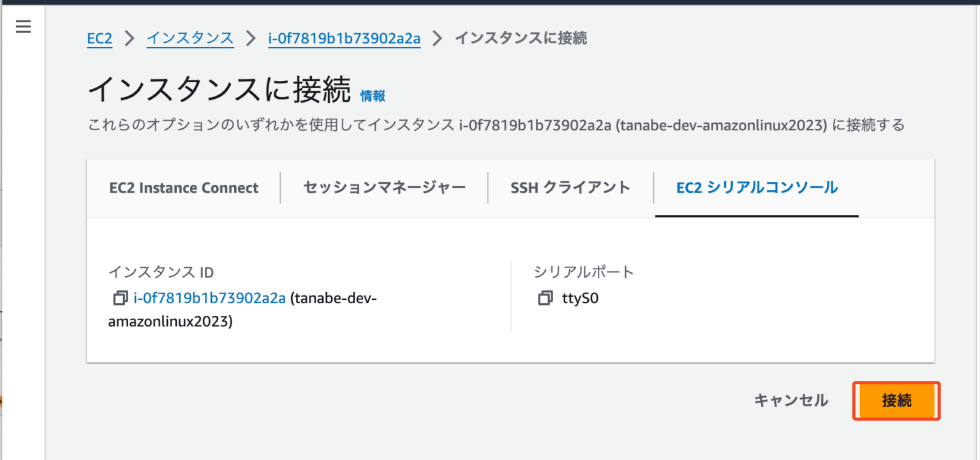
Task: Select the SSH クライアント tab
Action: coord(568,187)
